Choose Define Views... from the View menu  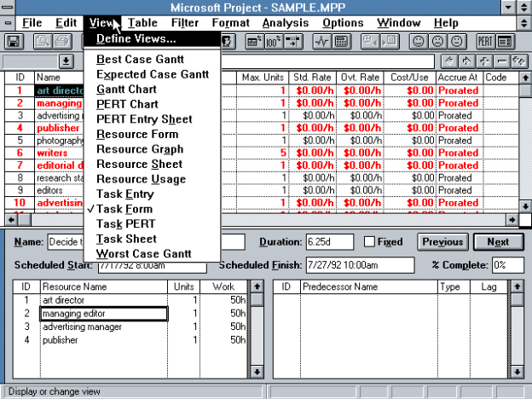click(x=136, y=38)
